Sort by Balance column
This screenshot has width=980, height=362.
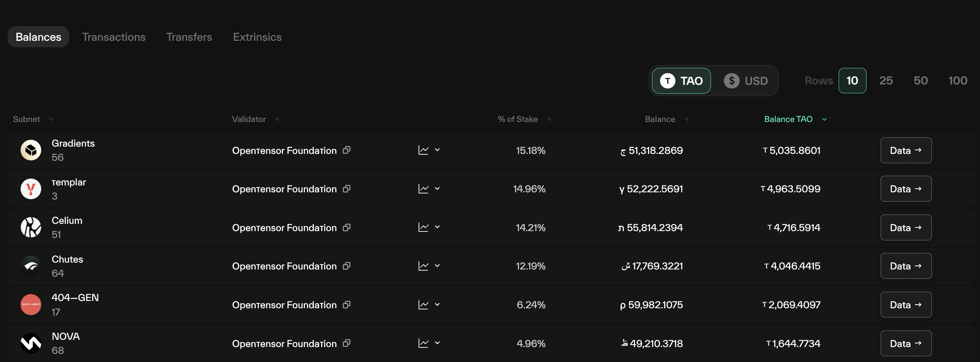[667, 119]
